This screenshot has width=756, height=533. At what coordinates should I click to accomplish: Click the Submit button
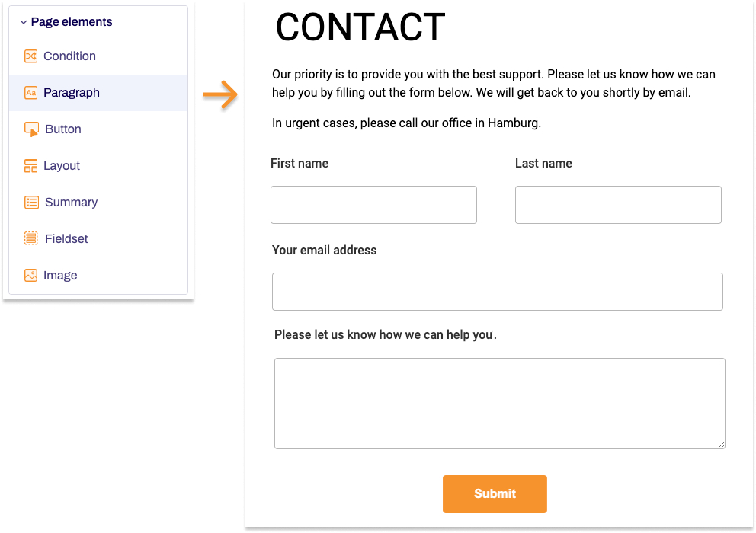pyautogui.click(x=495, y=493)
